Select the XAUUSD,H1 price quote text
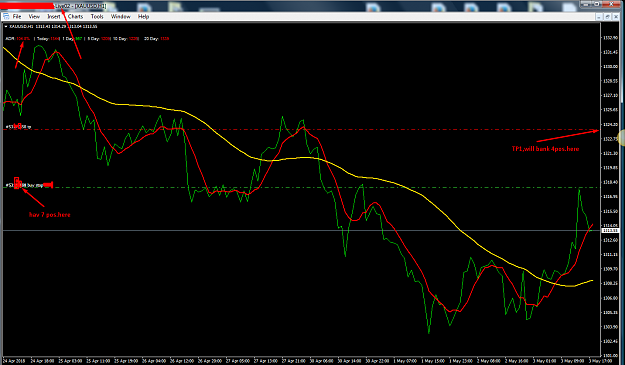The image size is (625, 365). 53,26
